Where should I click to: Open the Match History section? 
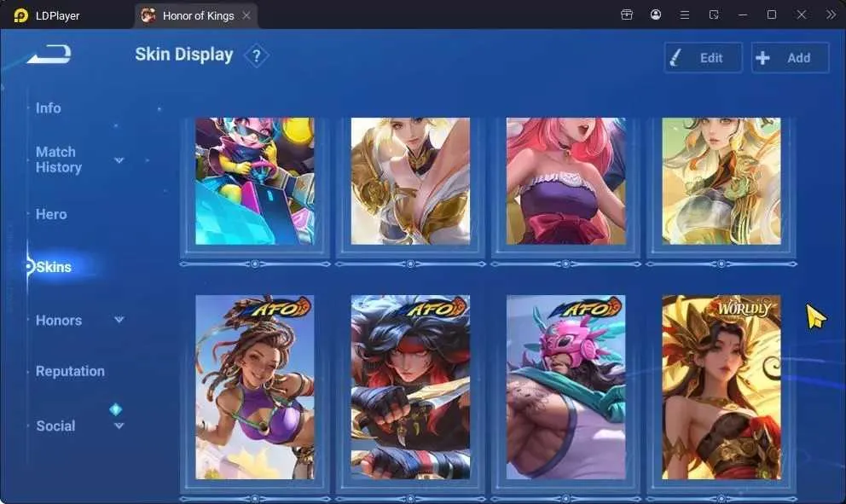pyautogui.click(x=58, y=159)
